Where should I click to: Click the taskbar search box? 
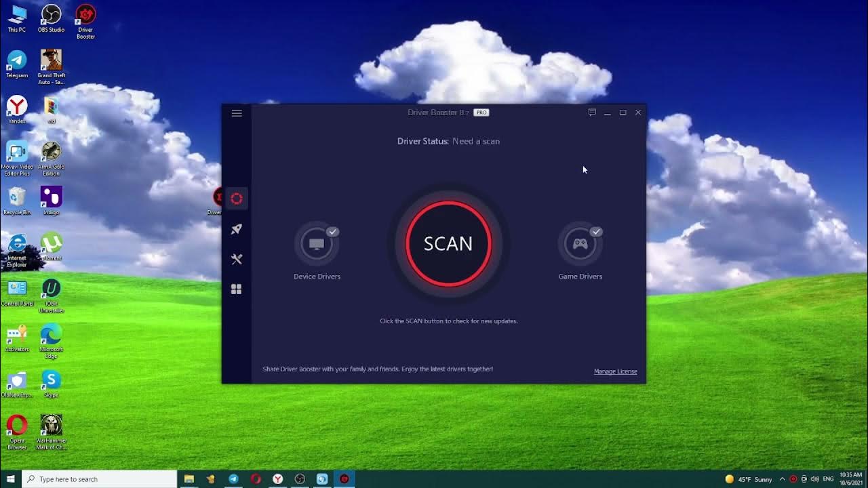100,479
